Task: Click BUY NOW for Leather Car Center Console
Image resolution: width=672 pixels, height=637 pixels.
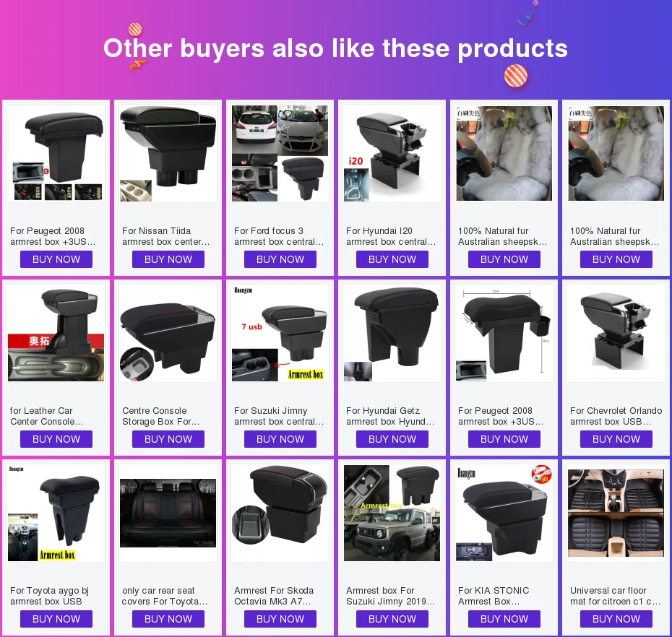Action: click(x=56, y=439)
